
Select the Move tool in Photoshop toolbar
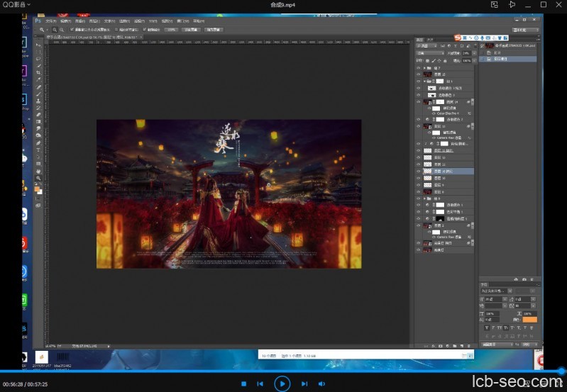point(38,45)
